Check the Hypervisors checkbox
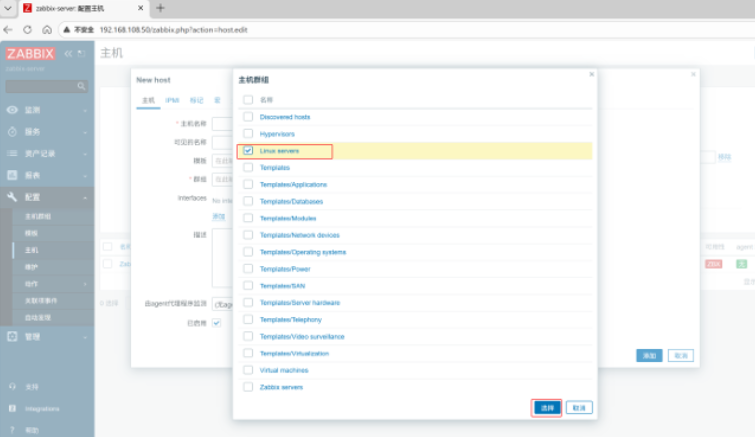The width and height of the screenshot is (755, 437). [x=248, y=133]
